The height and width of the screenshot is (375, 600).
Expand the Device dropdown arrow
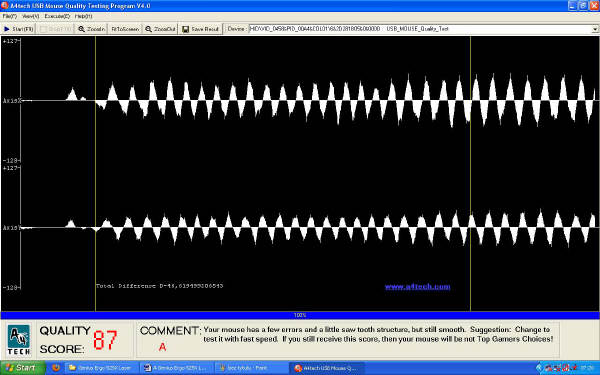(595, 29)
